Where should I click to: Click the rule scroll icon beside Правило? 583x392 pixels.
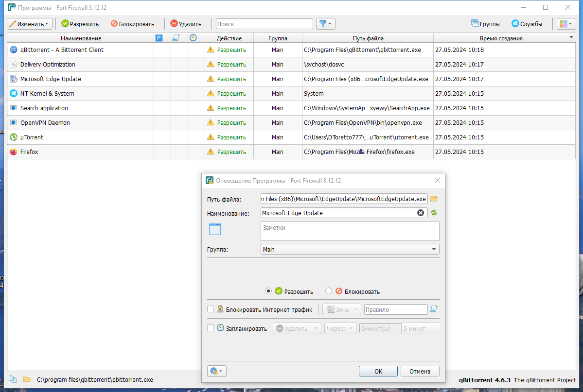tap(434, 309)
